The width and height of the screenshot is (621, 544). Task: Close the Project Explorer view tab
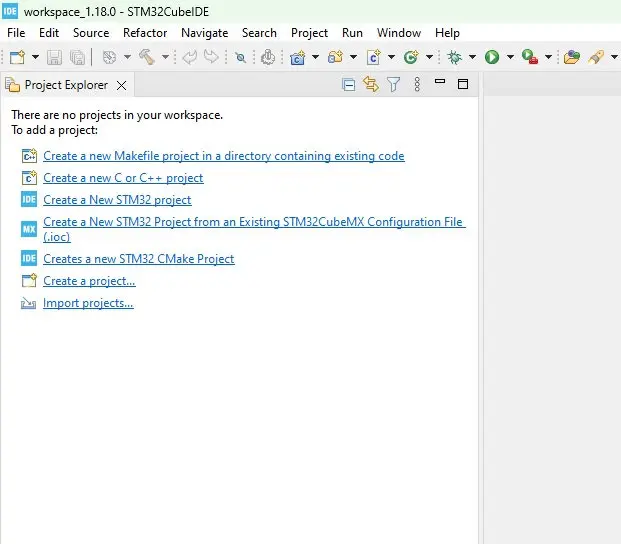pyautogui.click(x=122, y=85)
